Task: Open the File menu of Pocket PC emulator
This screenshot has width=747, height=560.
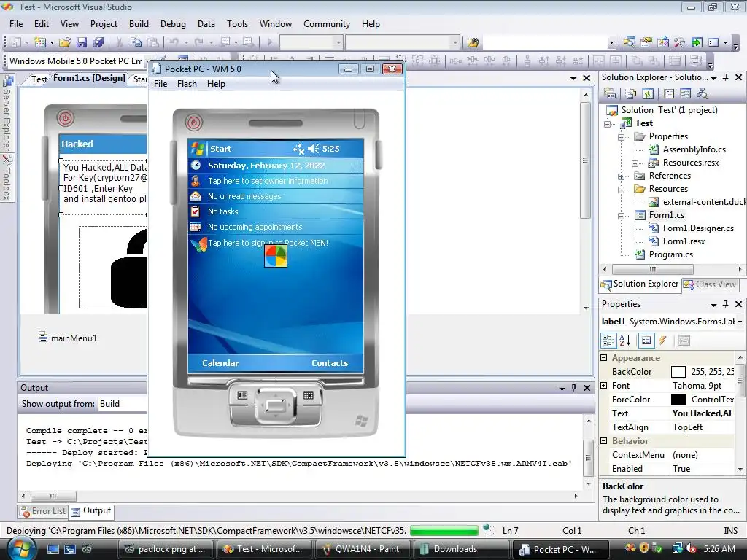Action: point(160,84)
